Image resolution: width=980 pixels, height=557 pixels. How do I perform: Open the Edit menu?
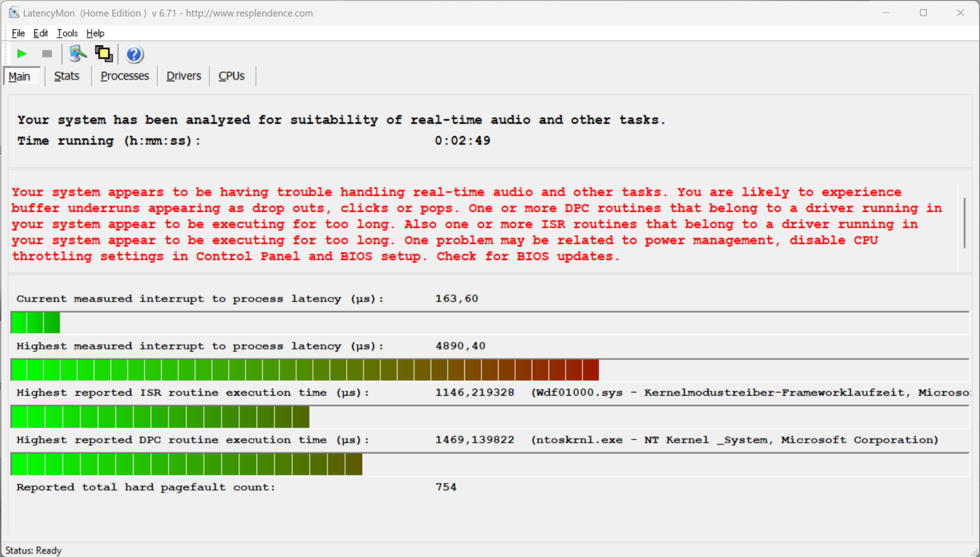pos(40,33)
